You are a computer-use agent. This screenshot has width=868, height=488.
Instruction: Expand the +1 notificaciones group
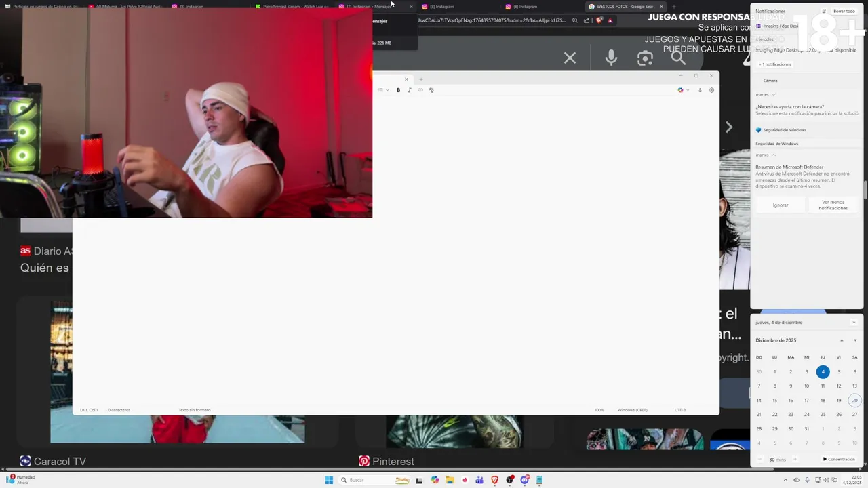pos(775,64)
